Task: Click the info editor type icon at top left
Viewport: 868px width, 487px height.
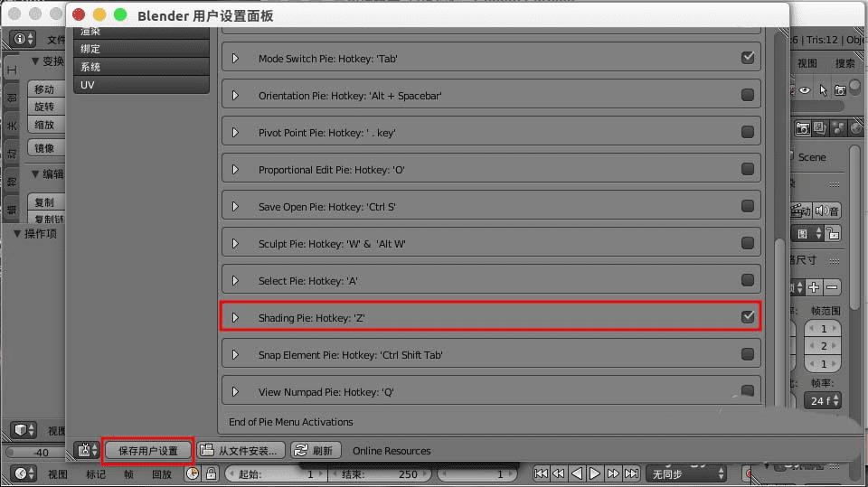Action: (x=23, y=39)
